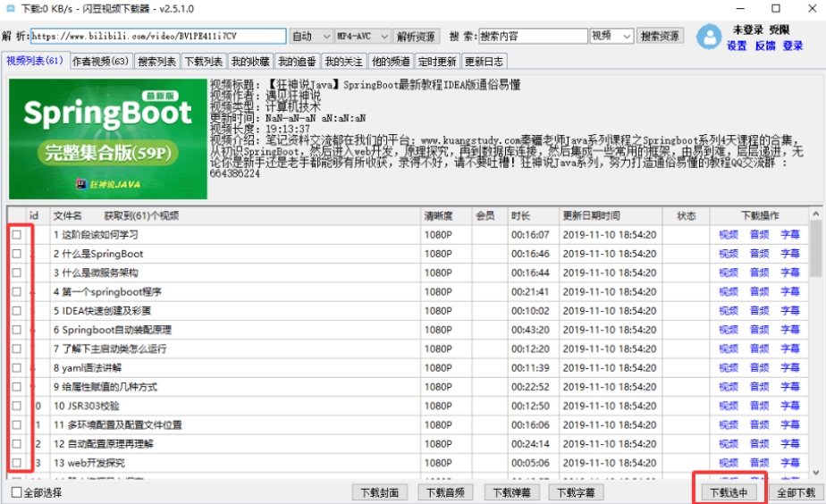Click the user avatar icon

pyautogui.click(x=708, y=38)
